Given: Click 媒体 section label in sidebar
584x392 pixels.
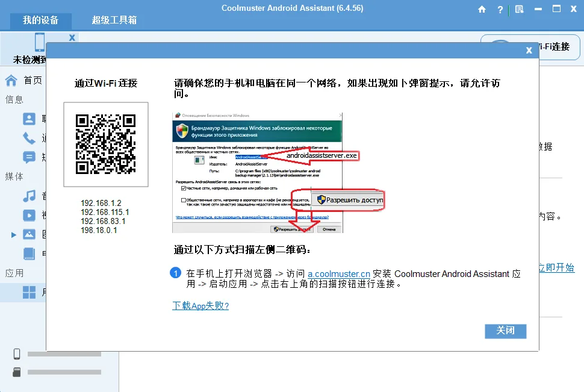Looking at the screenshot, I should [14, 176].
